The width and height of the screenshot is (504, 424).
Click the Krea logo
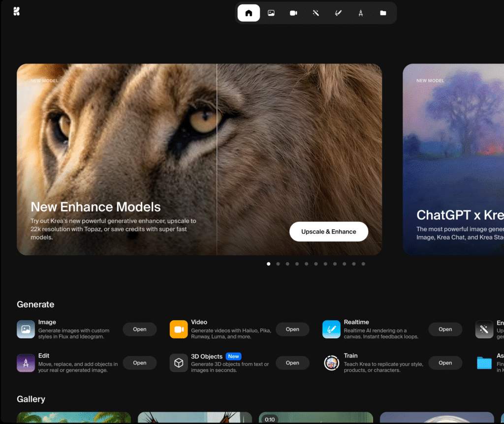tap(16, 12)
